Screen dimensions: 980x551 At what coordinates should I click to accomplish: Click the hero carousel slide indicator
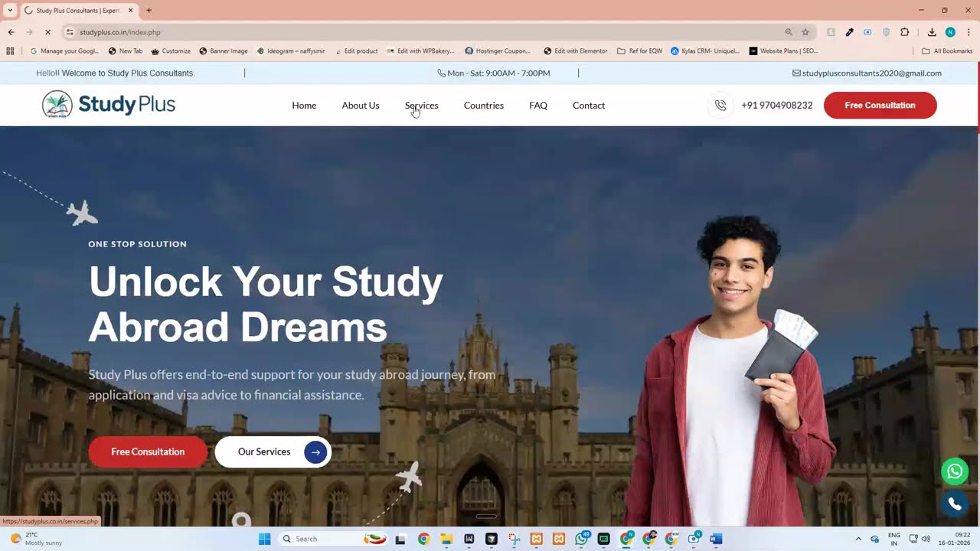[x=486, y=517]
